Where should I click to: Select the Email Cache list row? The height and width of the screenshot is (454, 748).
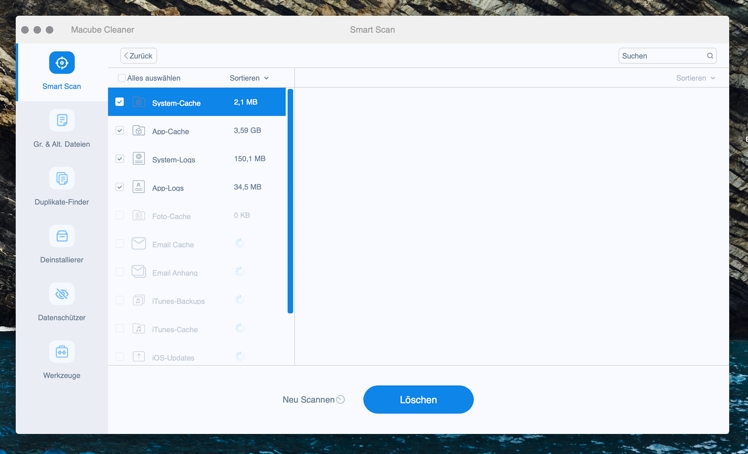pyautogui.click(x=197, y=244)
